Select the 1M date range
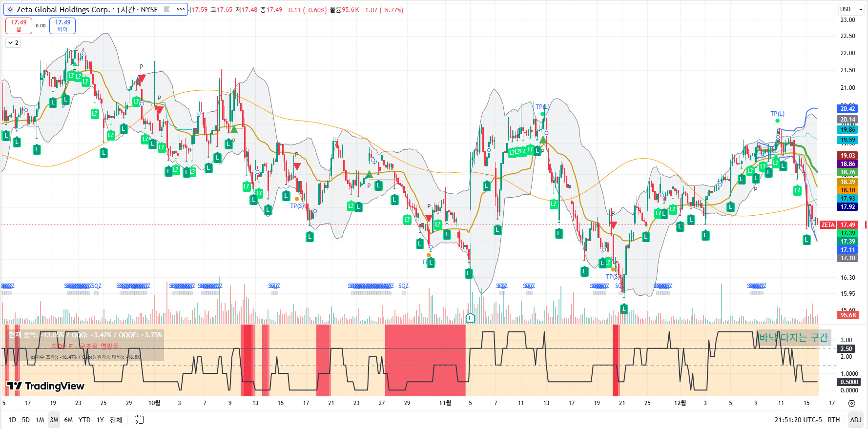 tap(40, 420)
